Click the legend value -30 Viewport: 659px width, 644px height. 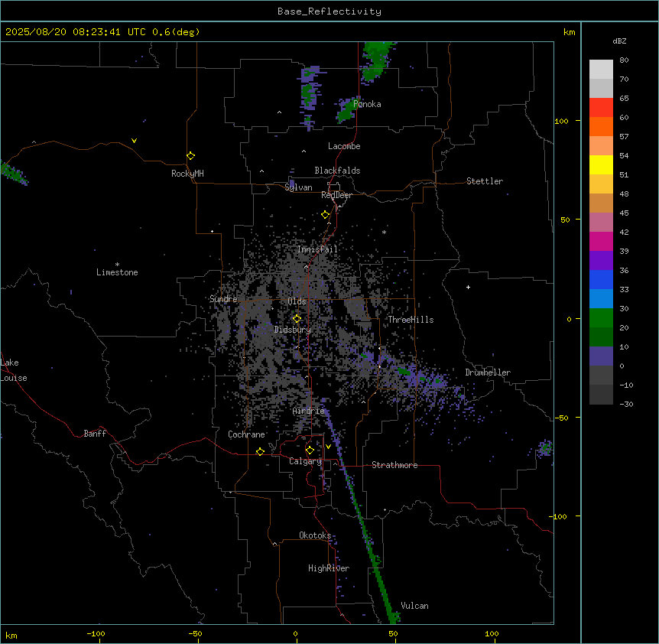point(626,404)
